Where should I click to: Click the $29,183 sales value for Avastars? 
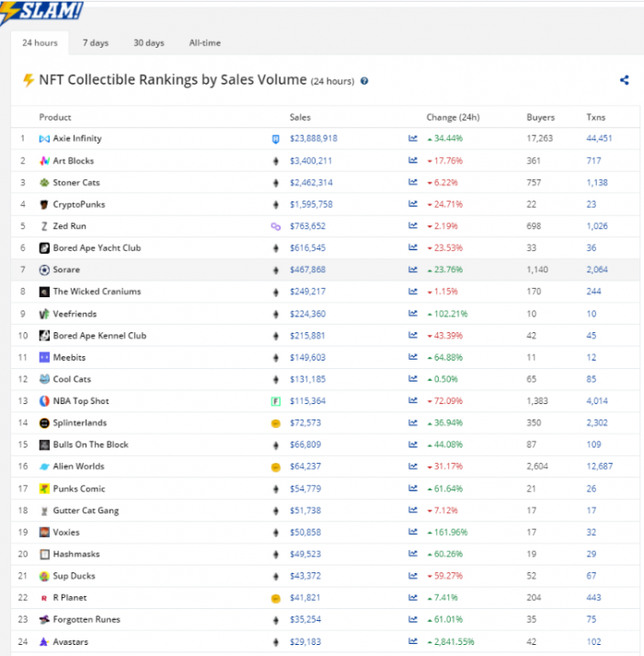305,641
